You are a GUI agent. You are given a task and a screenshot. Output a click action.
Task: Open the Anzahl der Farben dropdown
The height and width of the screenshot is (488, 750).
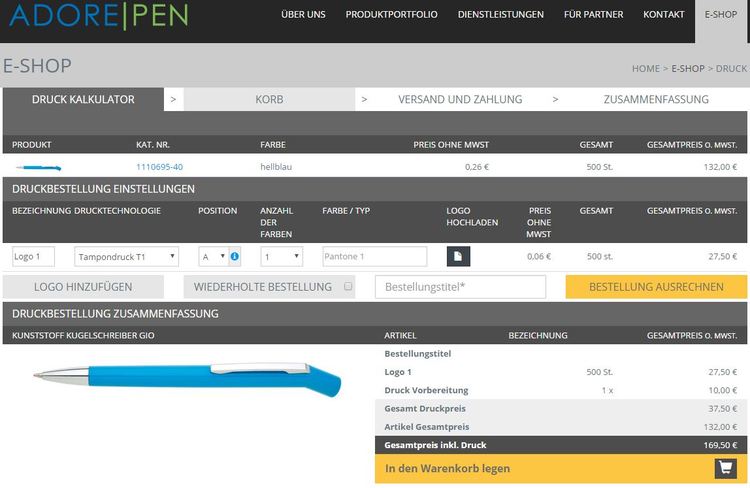pyautogui.click(x=282, y=256)
